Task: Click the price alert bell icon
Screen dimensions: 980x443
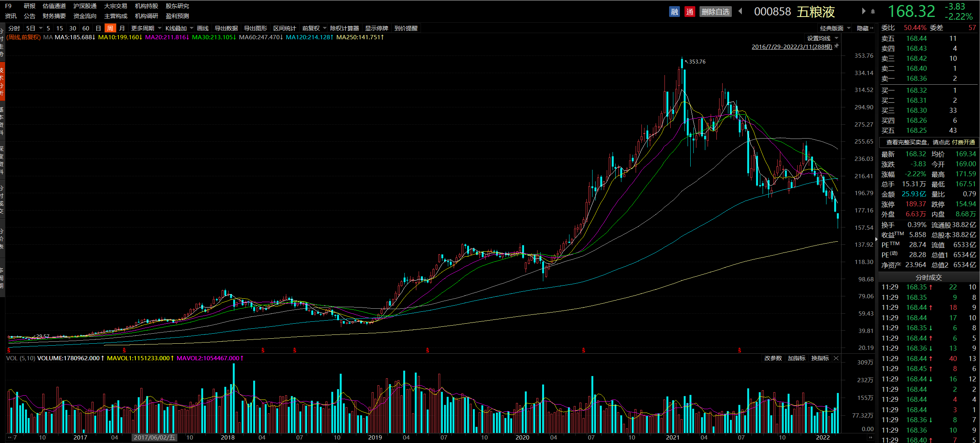Action: (x=873, y=12)
